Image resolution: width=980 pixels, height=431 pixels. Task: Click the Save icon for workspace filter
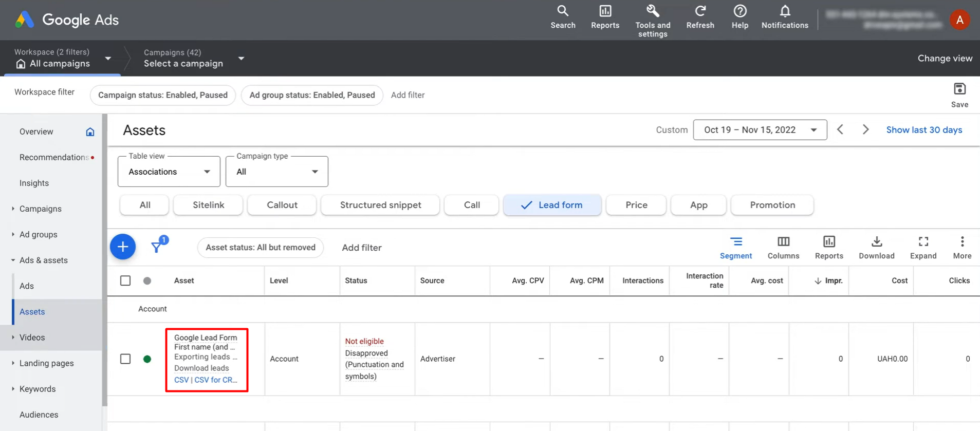point(959,95)
